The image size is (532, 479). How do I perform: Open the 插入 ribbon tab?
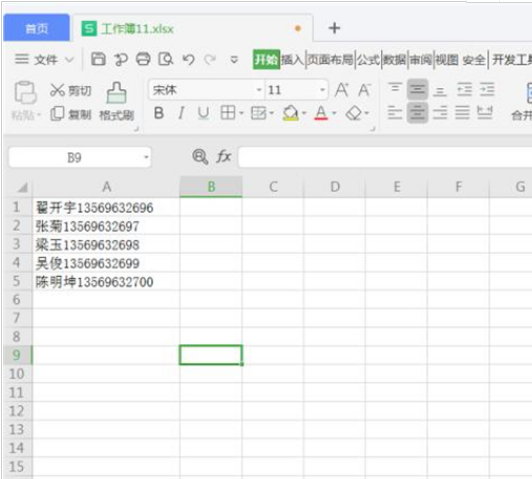click(x=292, y=60)
